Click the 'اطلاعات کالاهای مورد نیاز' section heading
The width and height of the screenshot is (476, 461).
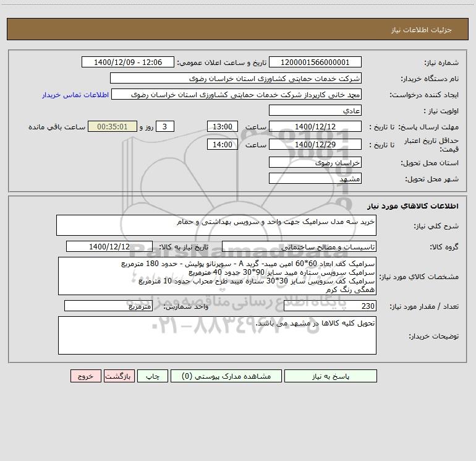click(x=413, y=206)
